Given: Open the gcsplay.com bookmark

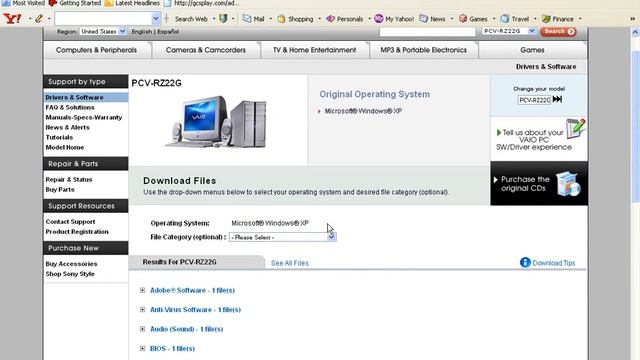Looking at the screenshot, I should (x=201, y=3).
